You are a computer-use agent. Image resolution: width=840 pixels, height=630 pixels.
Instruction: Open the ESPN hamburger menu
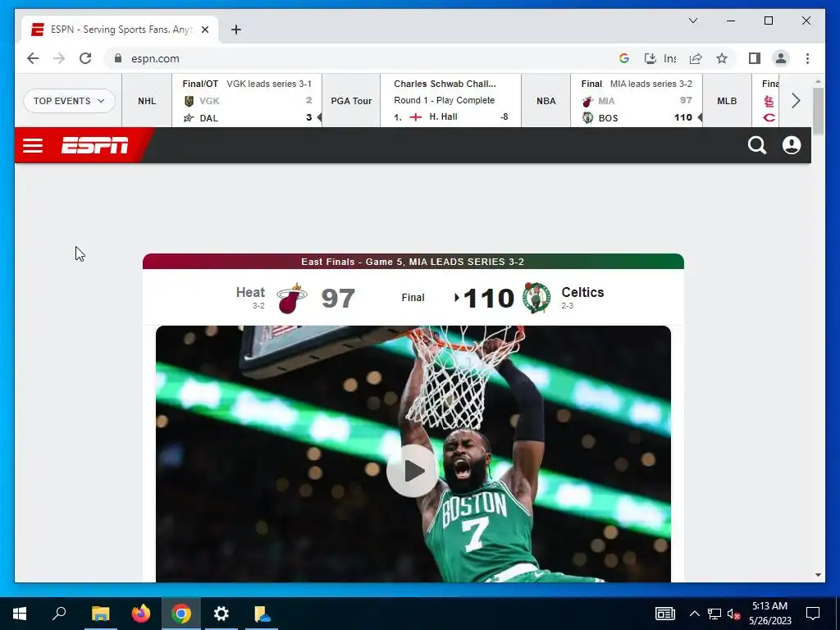pyautogui.click(x=33, y=145)
